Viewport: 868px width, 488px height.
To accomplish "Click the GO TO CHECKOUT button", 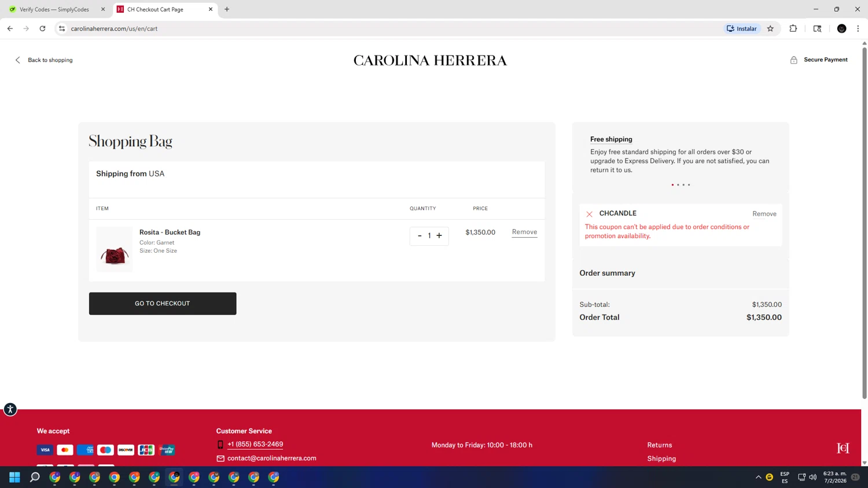I will click(163, 304).
